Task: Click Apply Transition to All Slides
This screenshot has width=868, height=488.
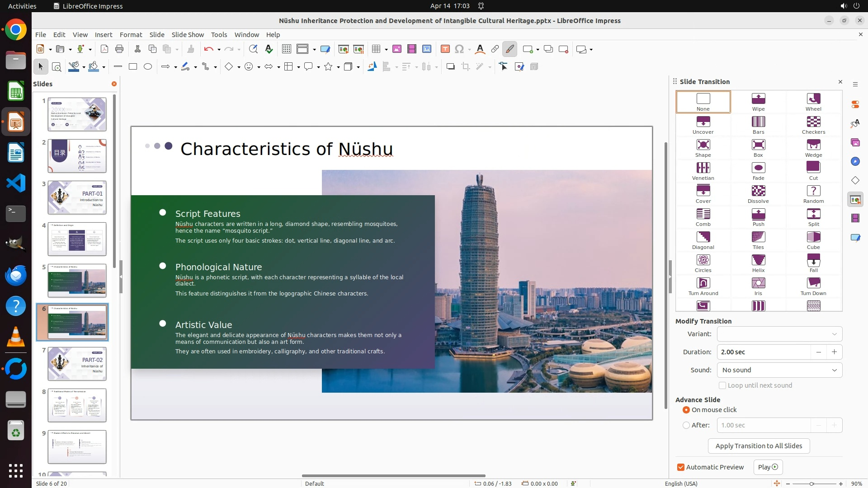Action: [x=759, y=446]
